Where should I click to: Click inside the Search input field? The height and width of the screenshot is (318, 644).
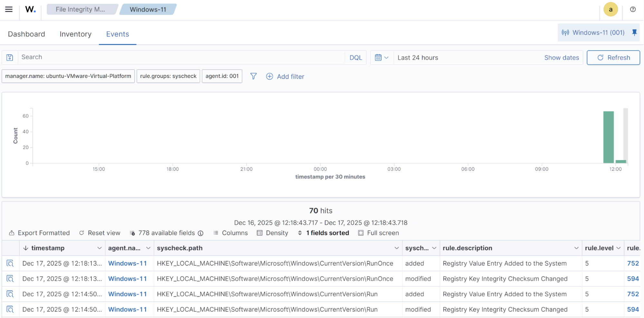(129, 57)
